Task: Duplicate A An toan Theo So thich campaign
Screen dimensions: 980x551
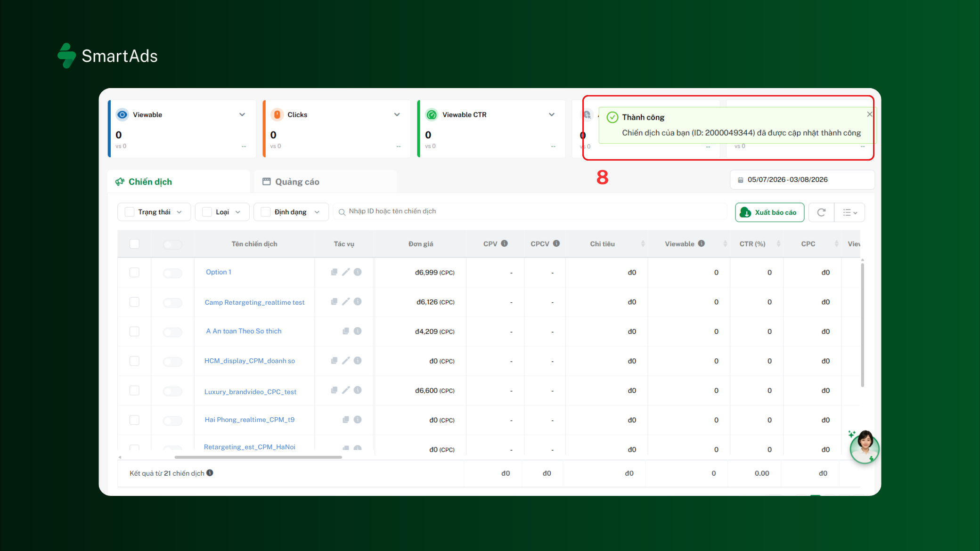Action: point(346,331)
